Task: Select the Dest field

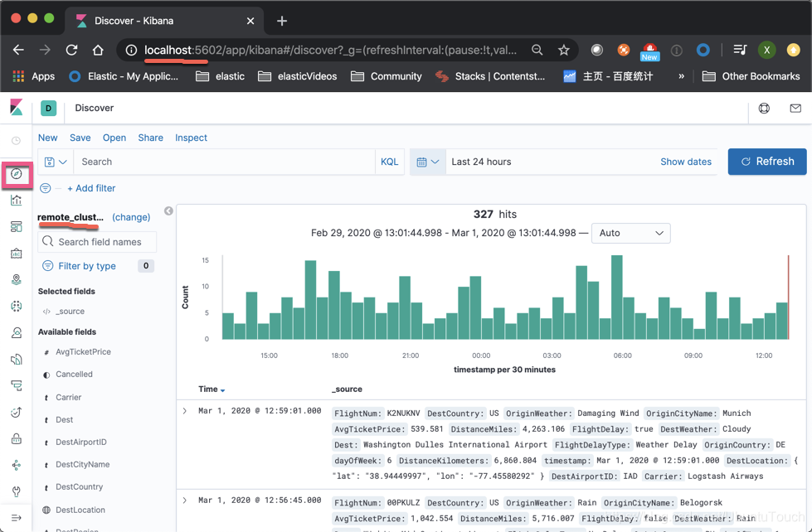Action: [64, 419]
